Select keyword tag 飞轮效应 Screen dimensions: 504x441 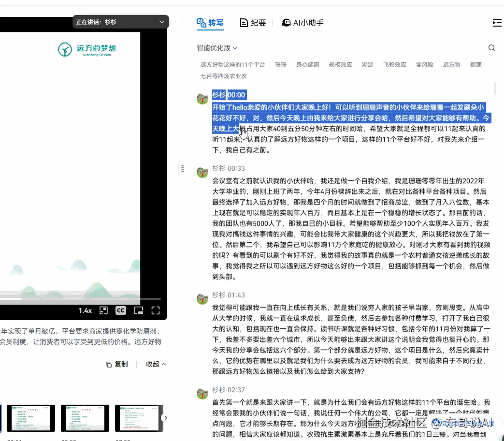[x=394, y=65]
